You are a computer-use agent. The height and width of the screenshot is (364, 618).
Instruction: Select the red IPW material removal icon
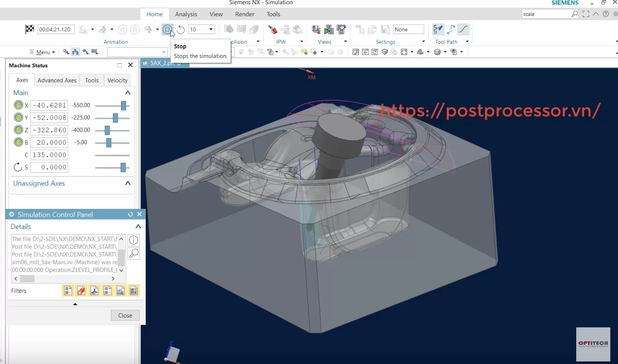(273, 29)
